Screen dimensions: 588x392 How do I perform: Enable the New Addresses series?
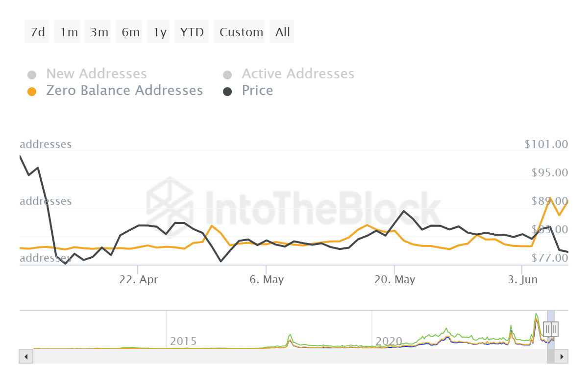96,73
